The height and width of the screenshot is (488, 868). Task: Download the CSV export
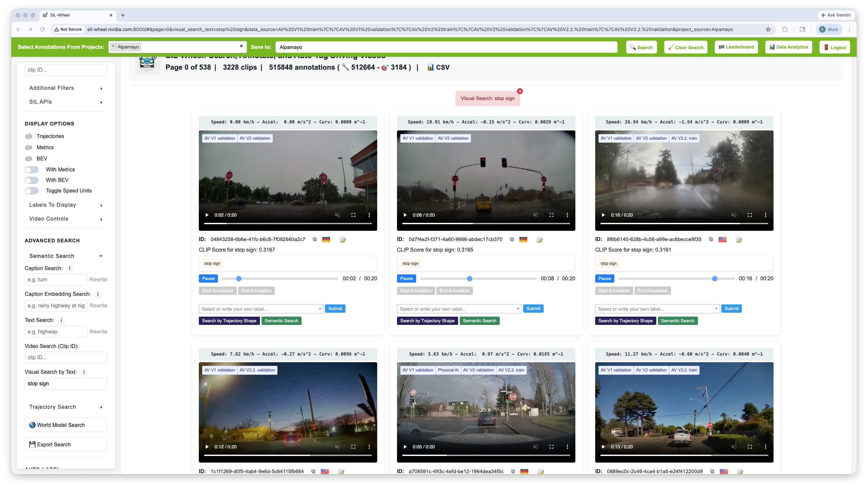click(x=438, y=67)
